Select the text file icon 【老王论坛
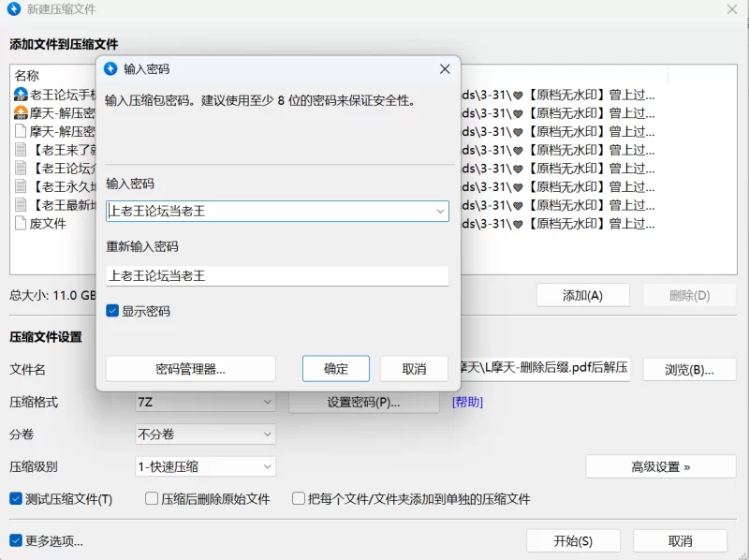 click(21, 168)
